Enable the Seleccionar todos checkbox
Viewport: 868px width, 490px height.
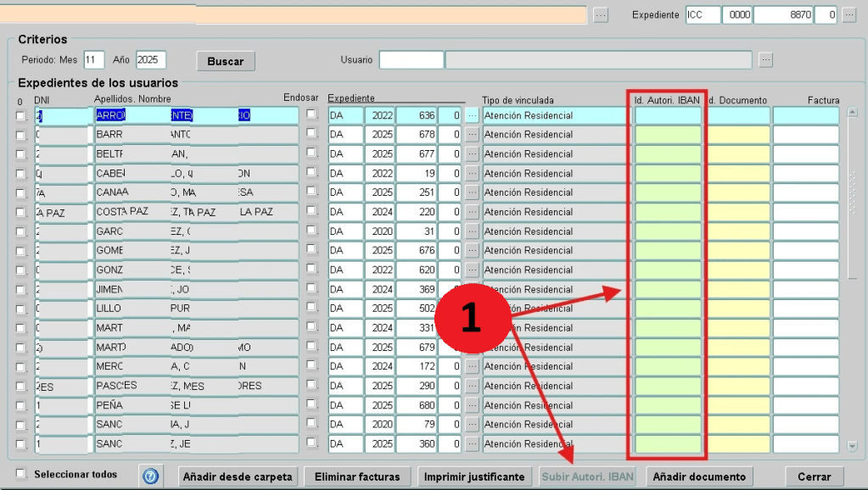tap(22, 474)
